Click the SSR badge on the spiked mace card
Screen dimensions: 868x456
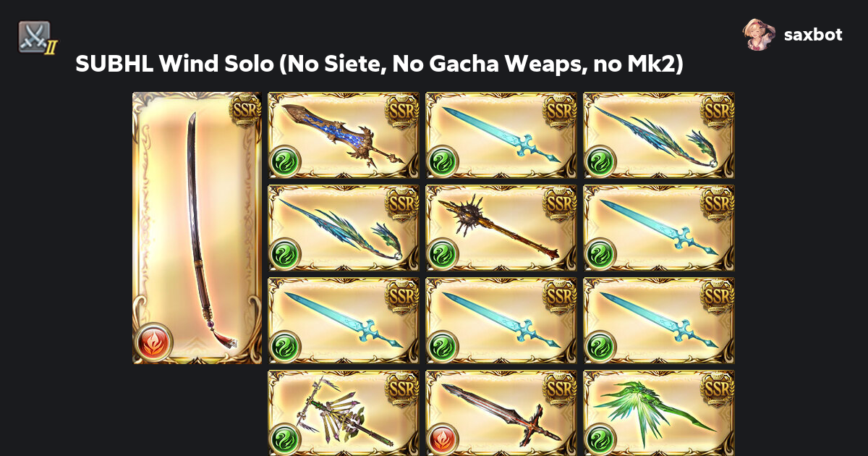coord(560,201)
